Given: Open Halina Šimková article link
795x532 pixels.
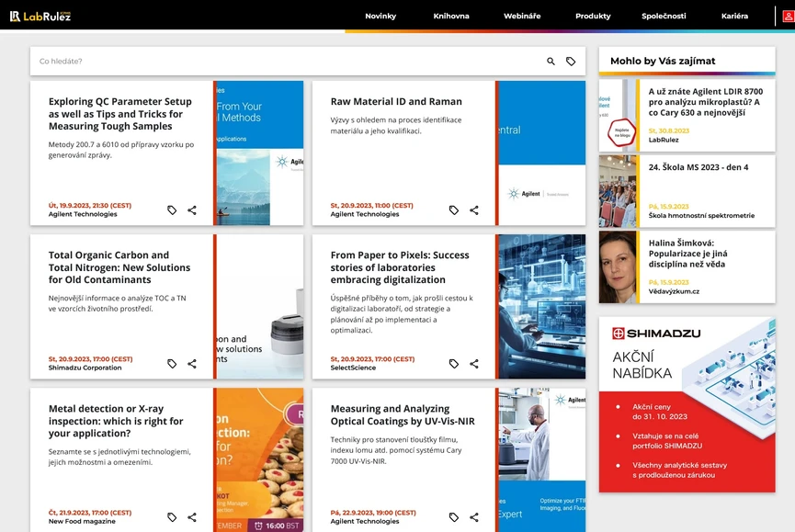Looking at the screenshot, I should click(687, 254).
